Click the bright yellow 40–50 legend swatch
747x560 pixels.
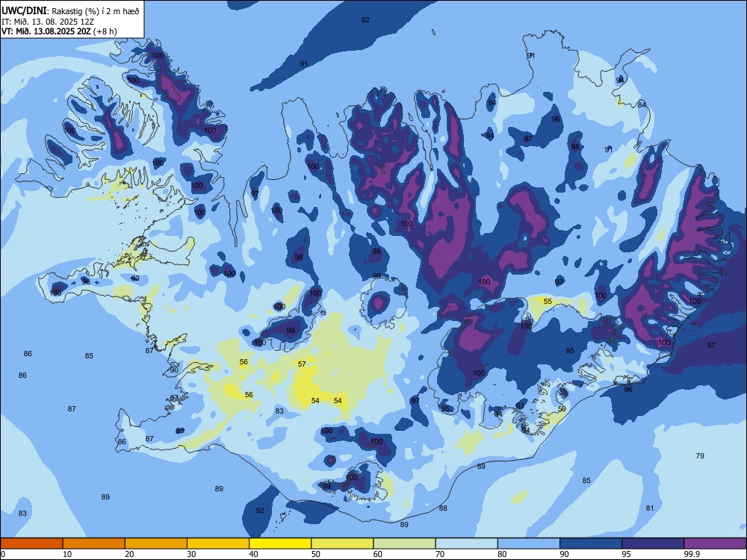coord(280,544)
